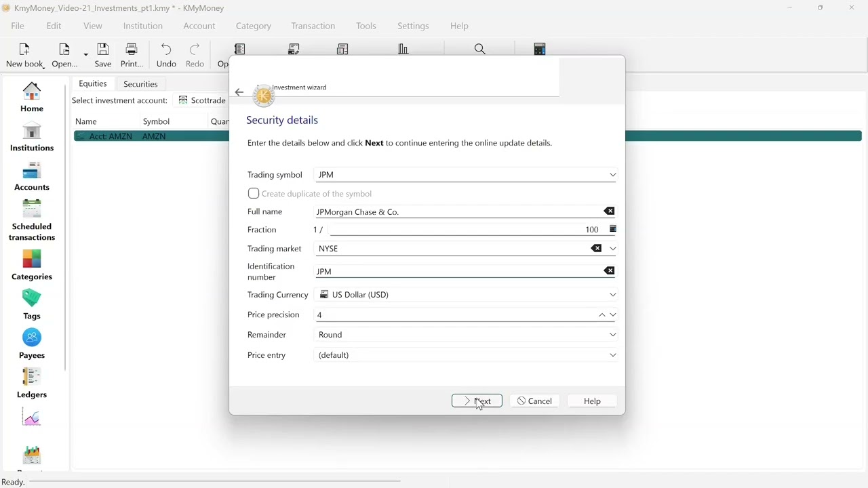Show the Accounts view
The width and height of the screenshot is (868, 488).
click(32, 176)
